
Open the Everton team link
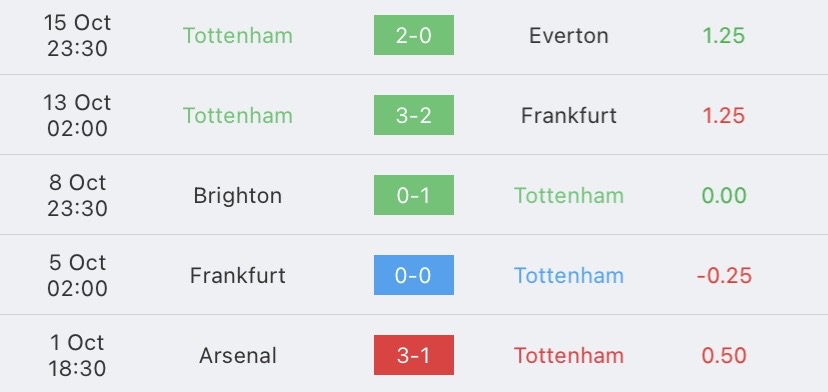point(569,35)
